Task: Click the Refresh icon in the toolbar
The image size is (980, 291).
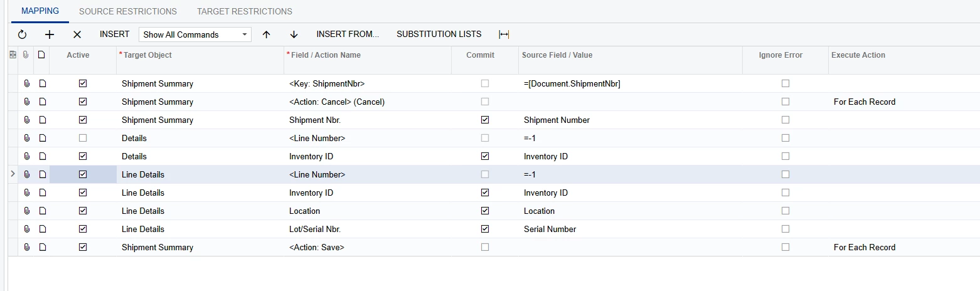Action: [x=22, y=34]
